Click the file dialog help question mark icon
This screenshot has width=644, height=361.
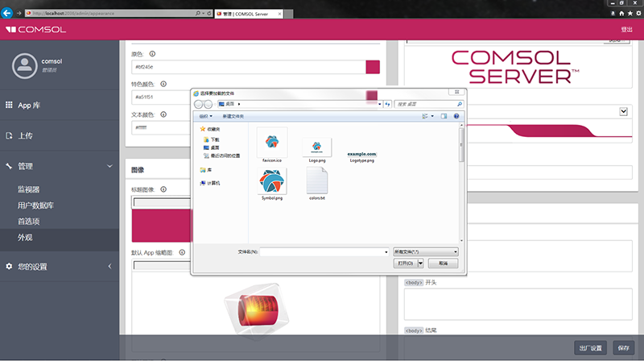pos(456,116)
